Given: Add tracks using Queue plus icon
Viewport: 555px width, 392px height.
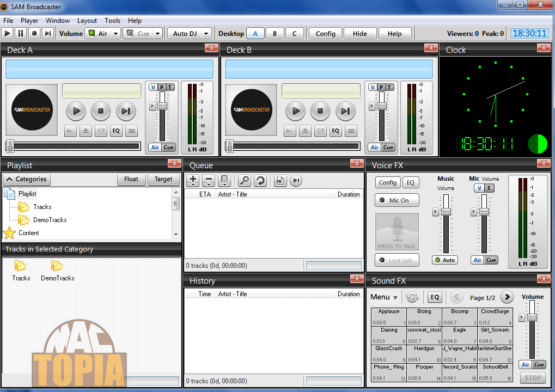Looking at the screenshot, I should point(193,180).
